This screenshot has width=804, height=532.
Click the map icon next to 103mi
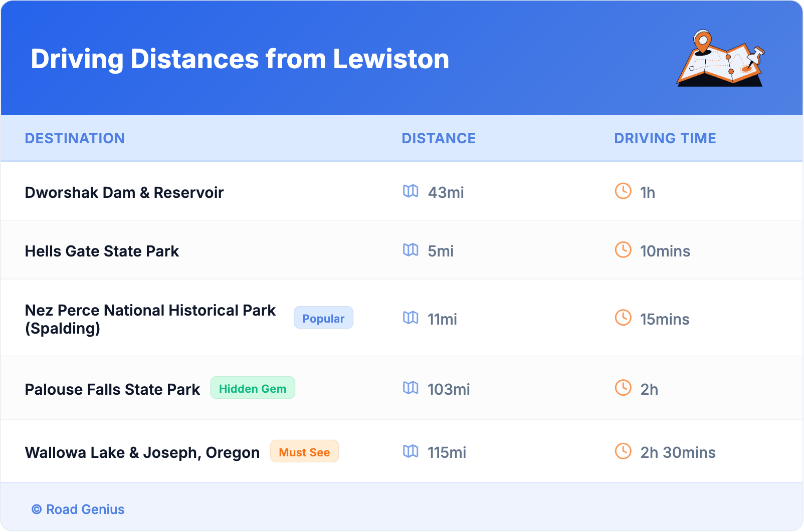tap(411, 388)
